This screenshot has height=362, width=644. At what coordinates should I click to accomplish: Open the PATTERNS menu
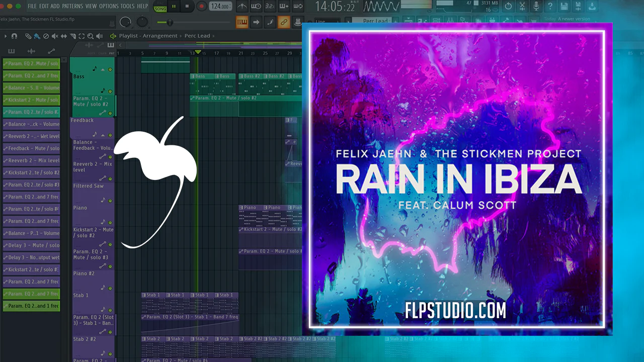(x=73, y=6)
